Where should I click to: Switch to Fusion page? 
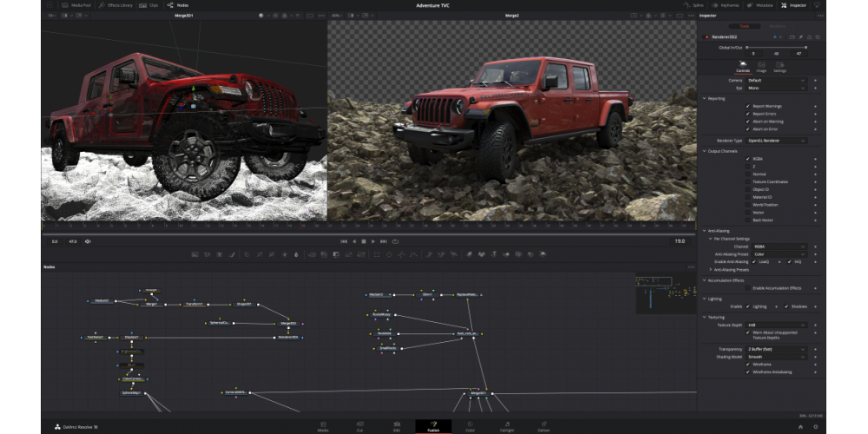[x=433, y=426]
